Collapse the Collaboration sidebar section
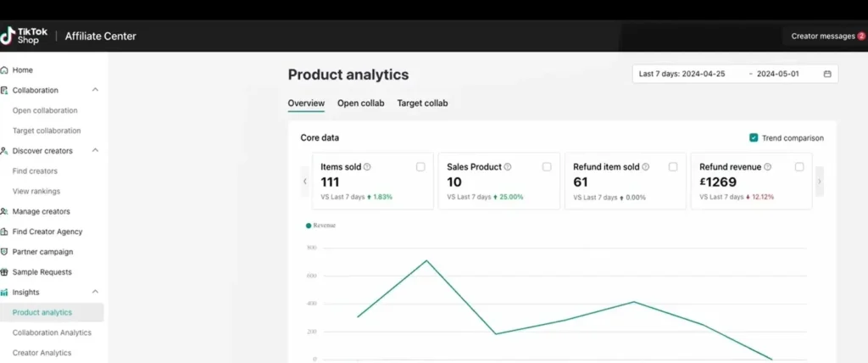Image resolution: width=868 pixels, height=363 pixels. click(x=95, y=90)
